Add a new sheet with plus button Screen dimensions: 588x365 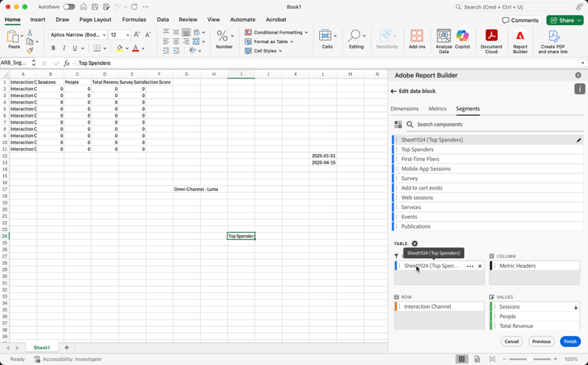click(67, 348)
